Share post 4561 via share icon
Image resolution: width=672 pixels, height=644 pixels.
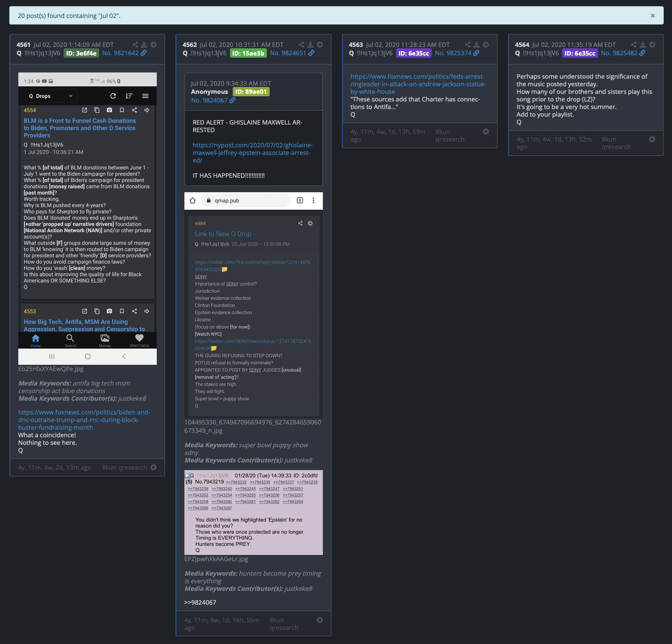[x=135, y=45]
